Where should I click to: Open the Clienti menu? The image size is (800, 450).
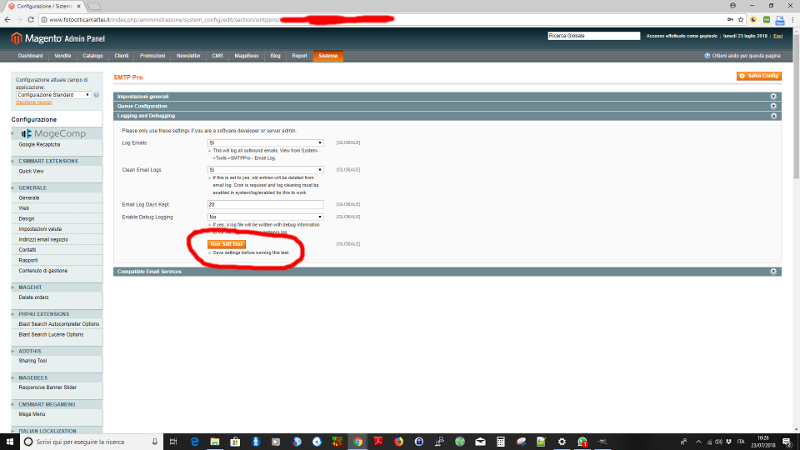tap(121, 56)
